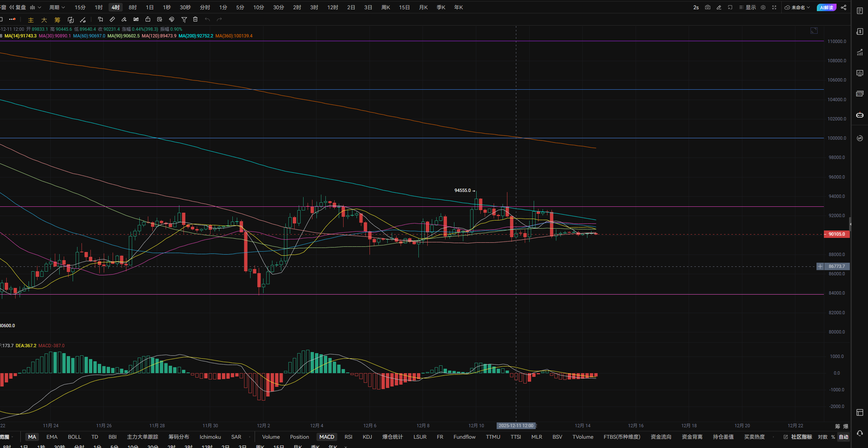The width and height of the screenshot is (868, 448).
Task: Toggle logarithmic scale 对数
Action: 822,437
